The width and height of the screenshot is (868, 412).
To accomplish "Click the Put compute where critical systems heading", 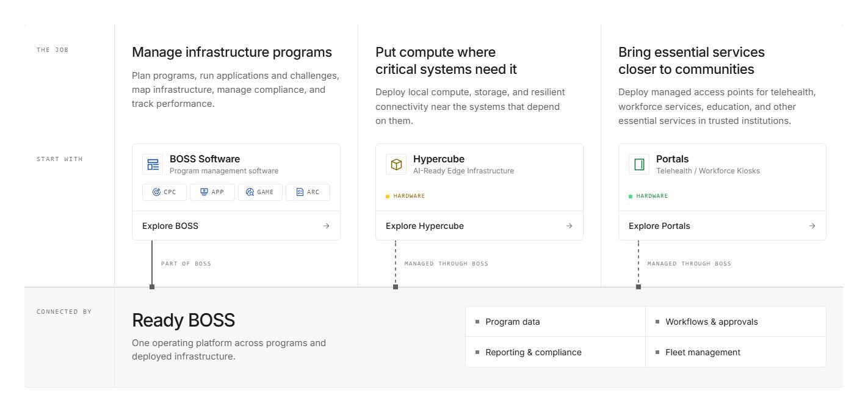I will (446, 61).
